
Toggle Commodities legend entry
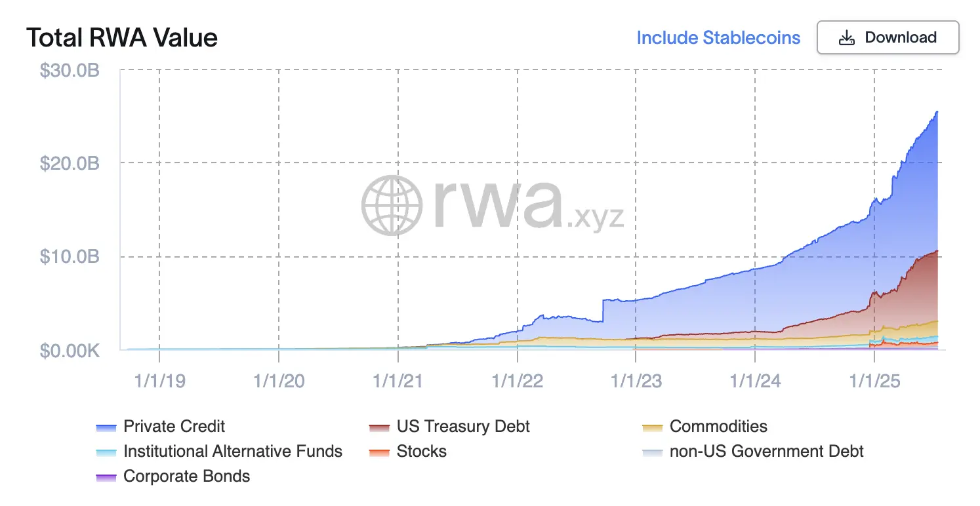(x=718, y=427)
